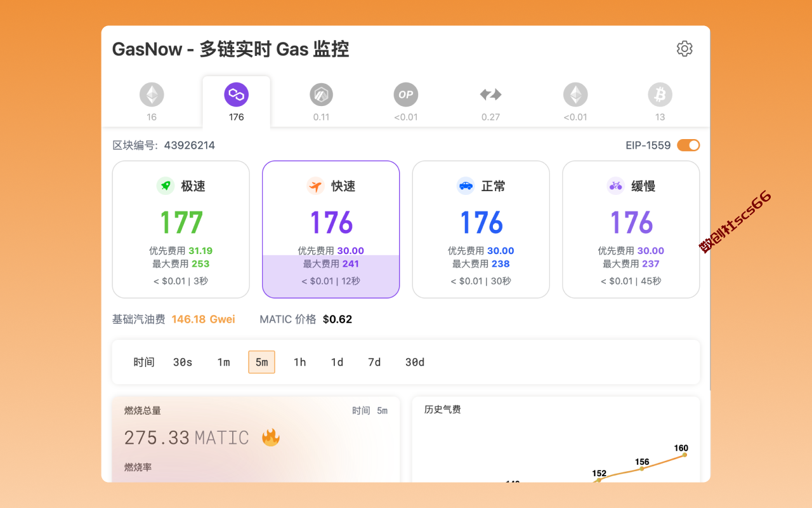
Task: Open settings with the gear icon
Action: pos(684,49)
